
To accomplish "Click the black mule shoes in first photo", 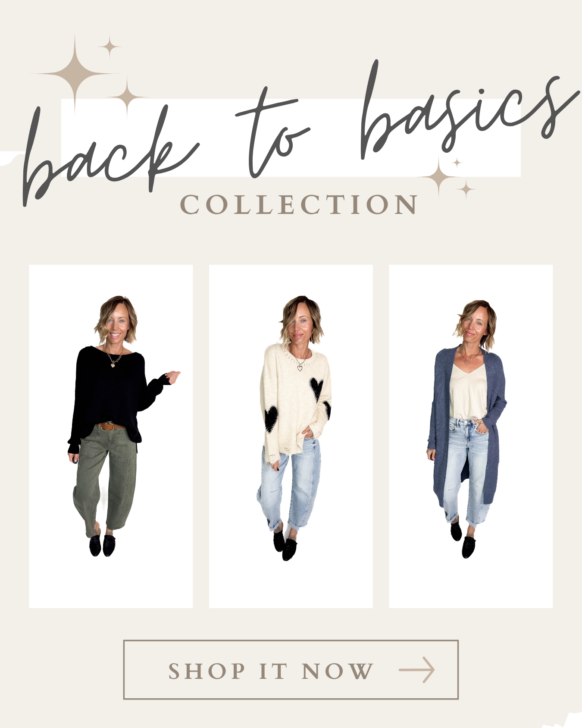I will tap(103, 544).
